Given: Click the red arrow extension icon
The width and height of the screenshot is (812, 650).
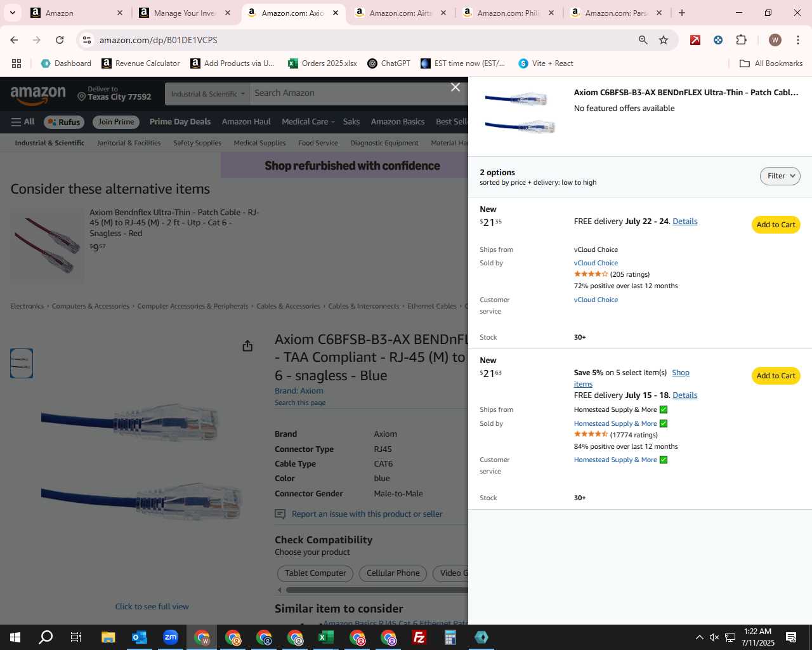Looking at the screenshot, I should pos(695,40).
